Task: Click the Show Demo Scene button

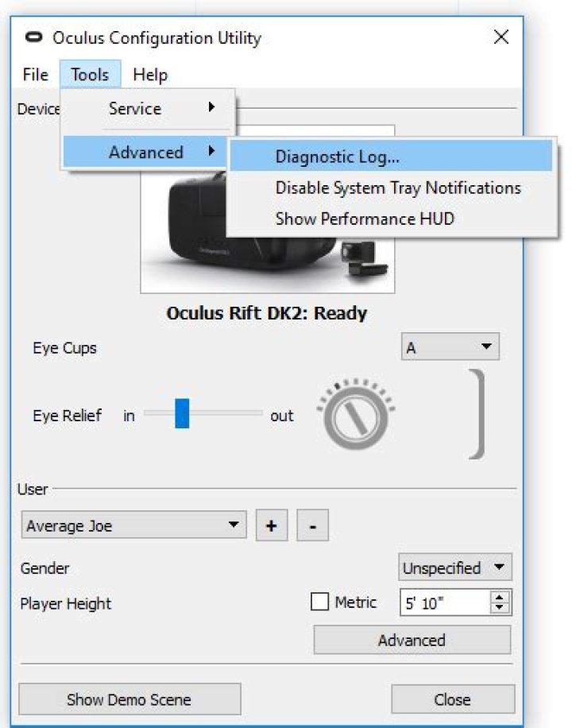Action: (129, 699)
